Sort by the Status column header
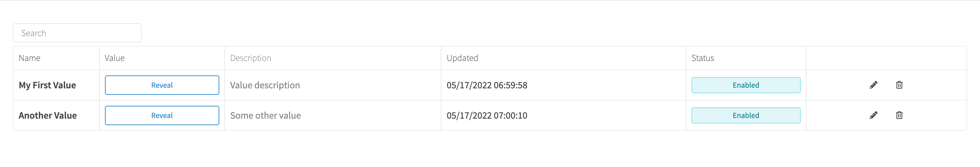 coord(703,58)
